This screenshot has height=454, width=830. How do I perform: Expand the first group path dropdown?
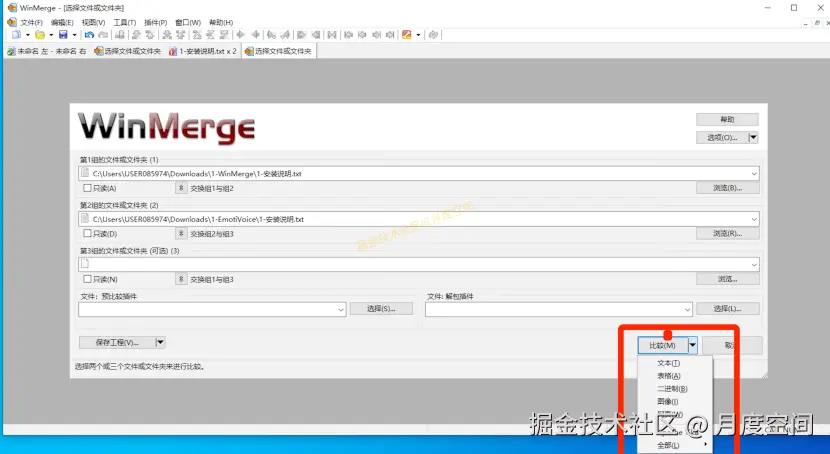point(754,174)
